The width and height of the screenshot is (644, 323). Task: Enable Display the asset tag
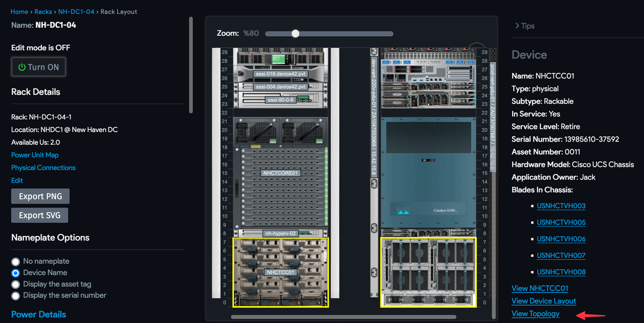[x=15, y=284]
